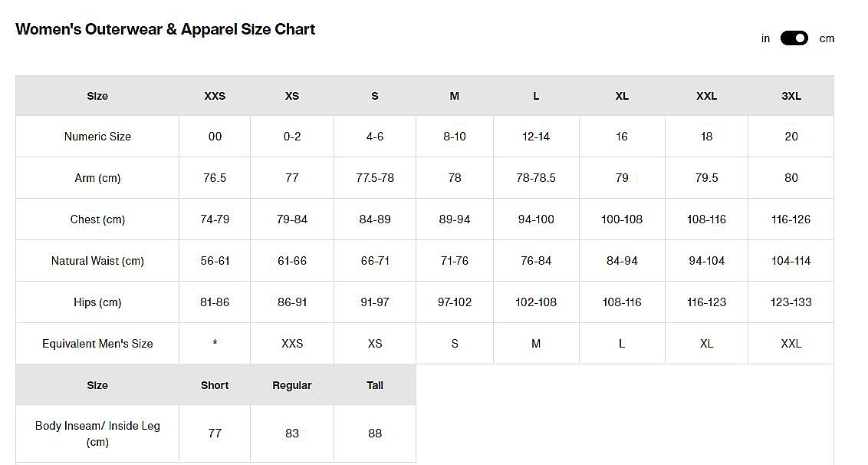Image resolution: width=868 pixels, height=465 pixels.
Task: Click the Women's Outerwear & Apparel Size Chart heading
Action: click(x=166, y=30)
